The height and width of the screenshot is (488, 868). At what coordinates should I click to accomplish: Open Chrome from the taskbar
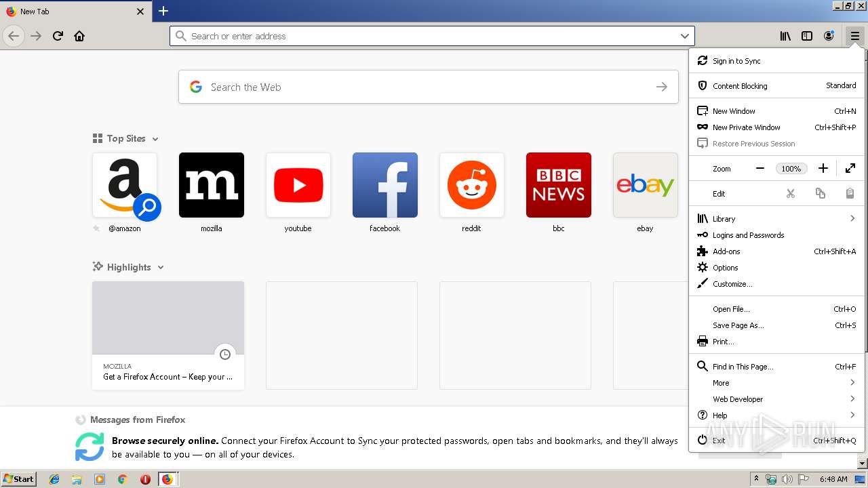pos(122,479)
